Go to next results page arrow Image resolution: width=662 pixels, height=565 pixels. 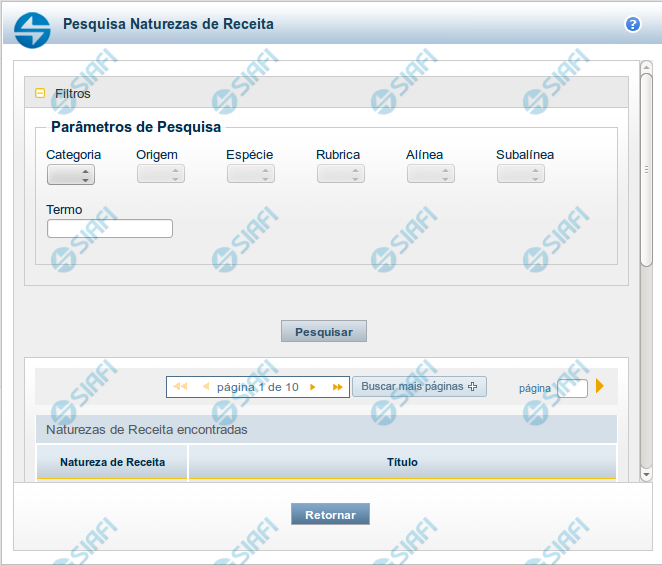point(313,387)
